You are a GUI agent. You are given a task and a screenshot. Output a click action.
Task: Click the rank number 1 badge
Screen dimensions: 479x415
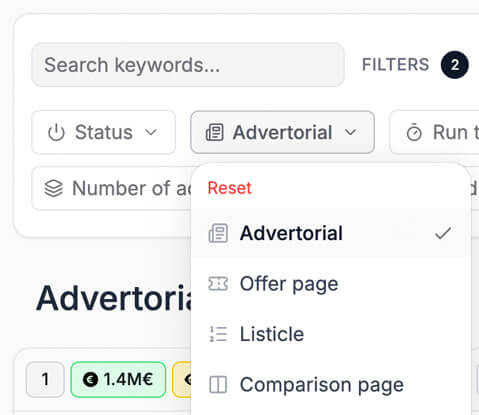click(45, 379)
